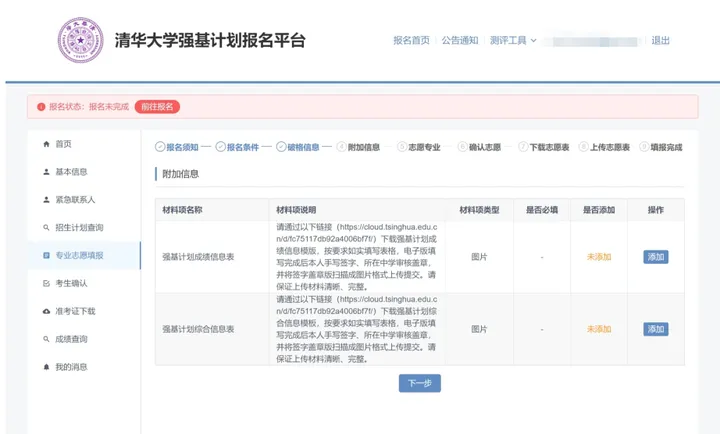Viewport: 720px width, 434px height.
Task: Click the checkmark circle of step 报名条件
Action: (220, 147)
